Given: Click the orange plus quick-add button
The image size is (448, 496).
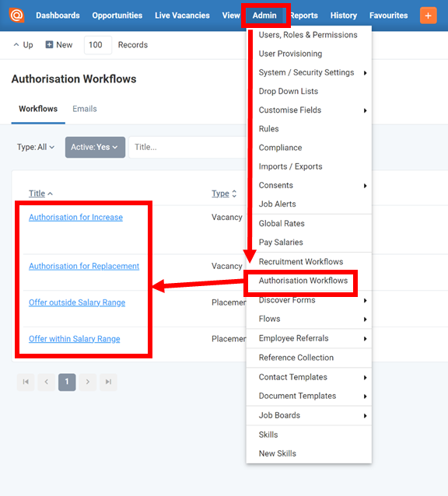Looking at the screenshot, I should (428, 16).
